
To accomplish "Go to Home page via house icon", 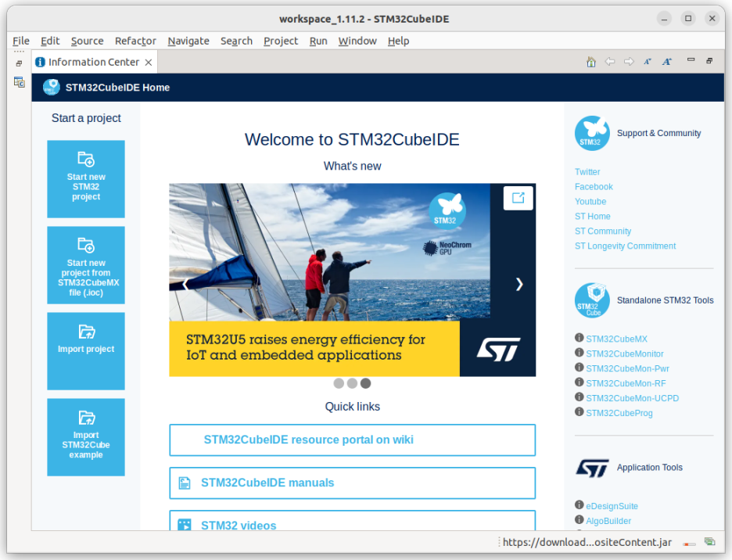I will tap(591, 62).
